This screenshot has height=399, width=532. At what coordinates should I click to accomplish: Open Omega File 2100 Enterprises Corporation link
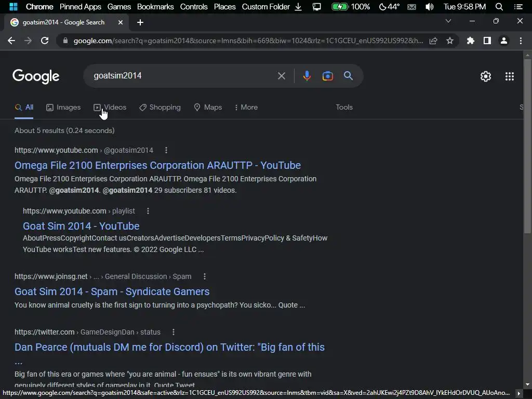point(157,165)
